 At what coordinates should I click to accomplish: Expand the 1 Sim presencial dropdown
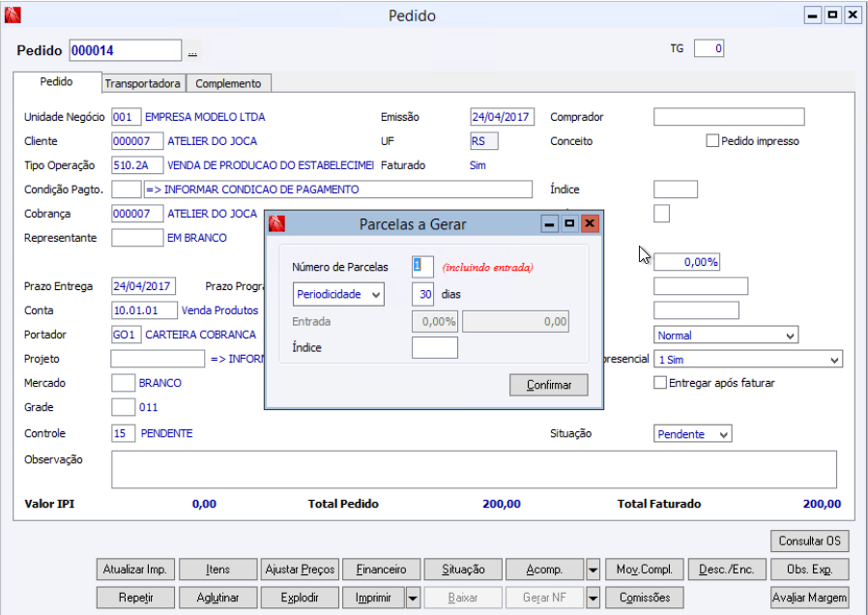pyautogui.click(x=748, y=360)
